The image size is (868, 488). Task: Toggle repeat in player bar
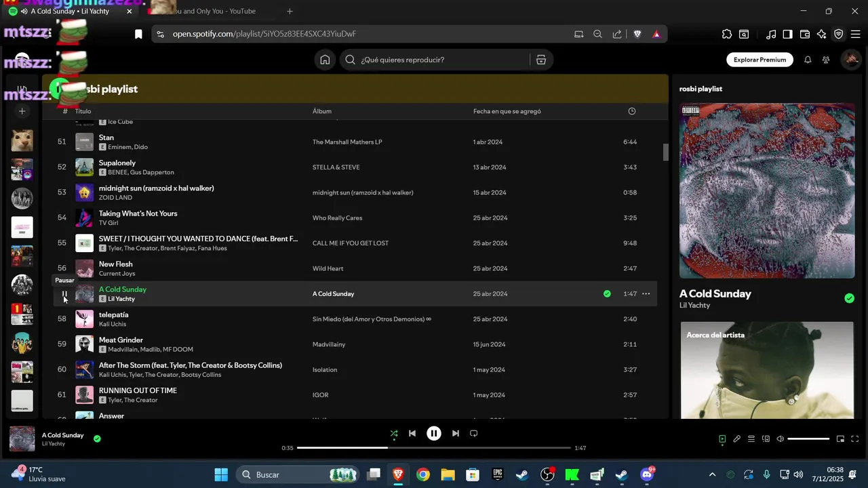pos(474,434)
